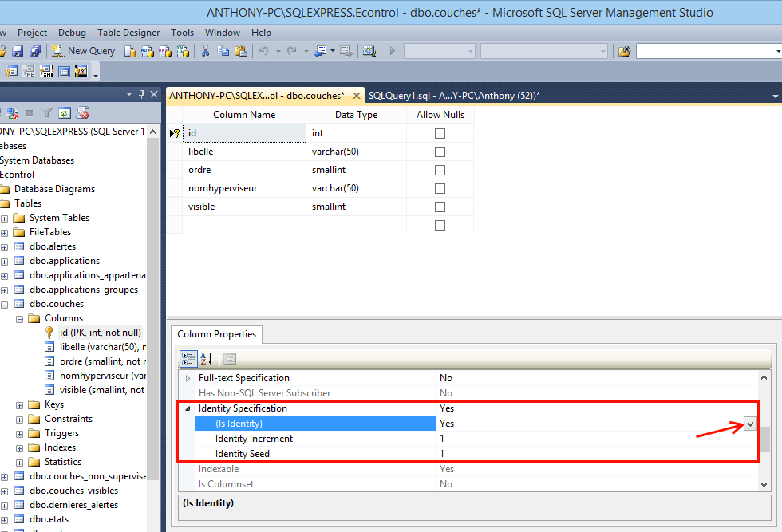
Task: Open the Table Designer menu
Action: (x=128, y=33)
